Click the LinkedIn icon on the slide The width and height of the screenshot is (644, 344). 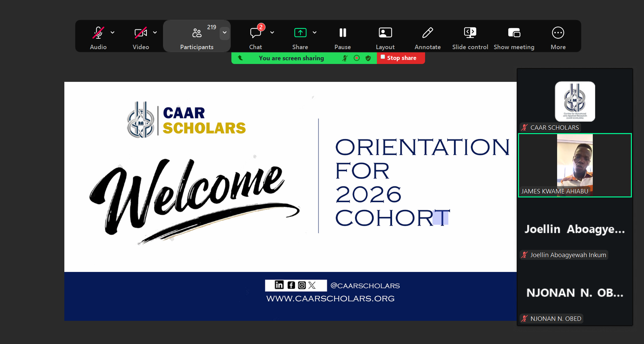(x=279, y=285)
